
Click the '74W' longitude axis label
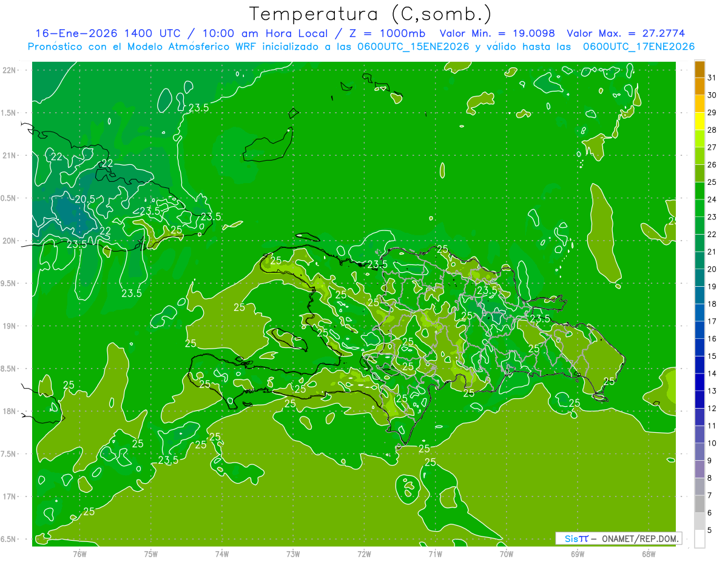[221, 554]
